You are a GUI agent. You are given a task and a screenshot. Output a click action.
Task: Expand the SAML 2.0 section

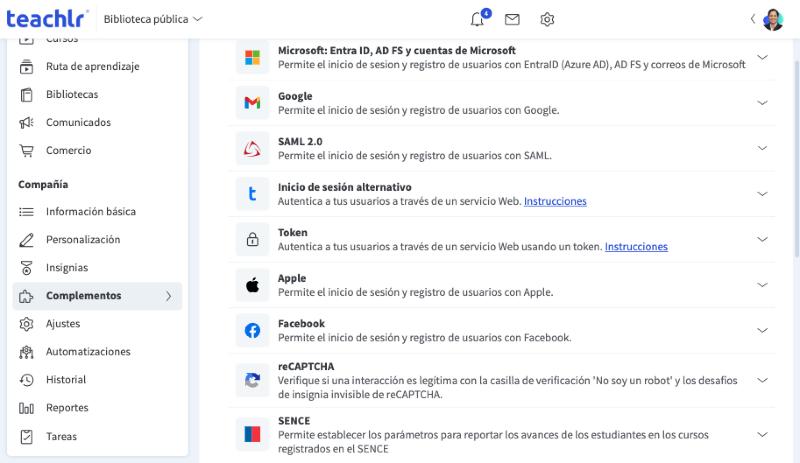[762, 148]
